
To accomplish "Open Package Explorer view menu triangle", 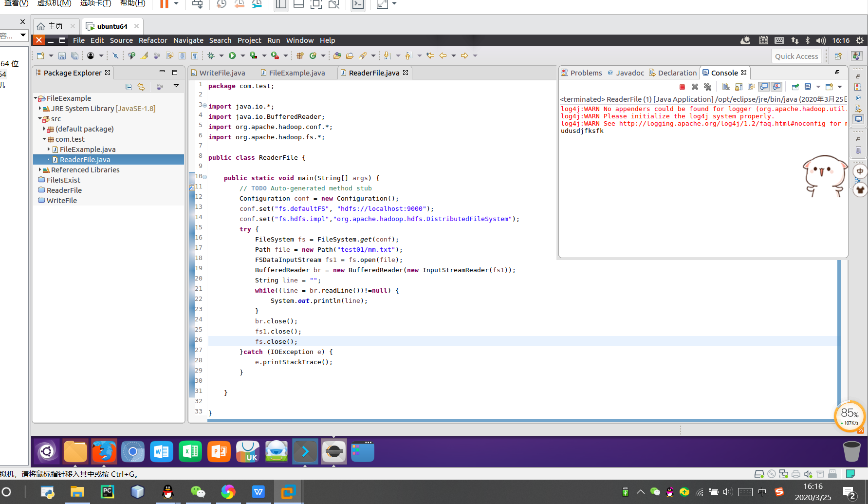I will point(176,86).
